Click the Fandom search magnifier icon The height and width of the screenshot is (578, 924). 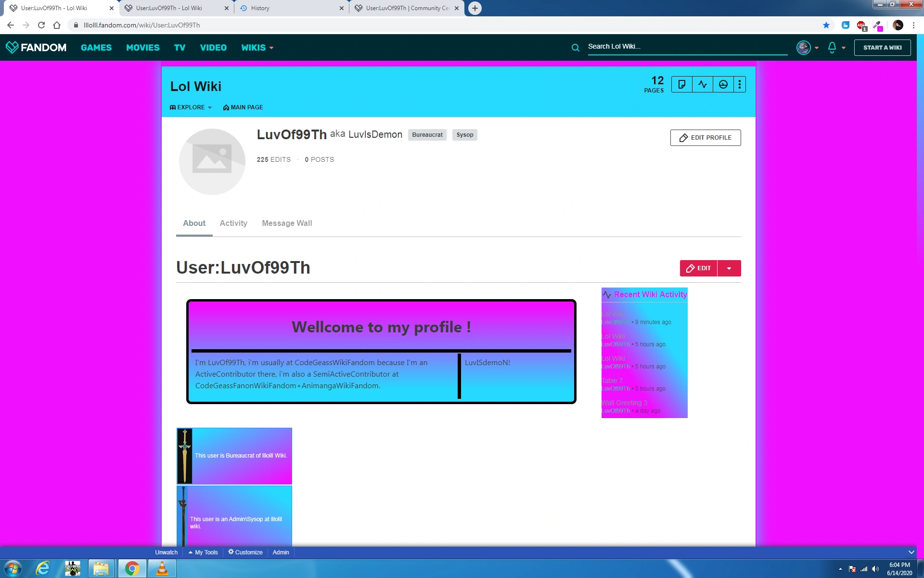coord(575,47)
